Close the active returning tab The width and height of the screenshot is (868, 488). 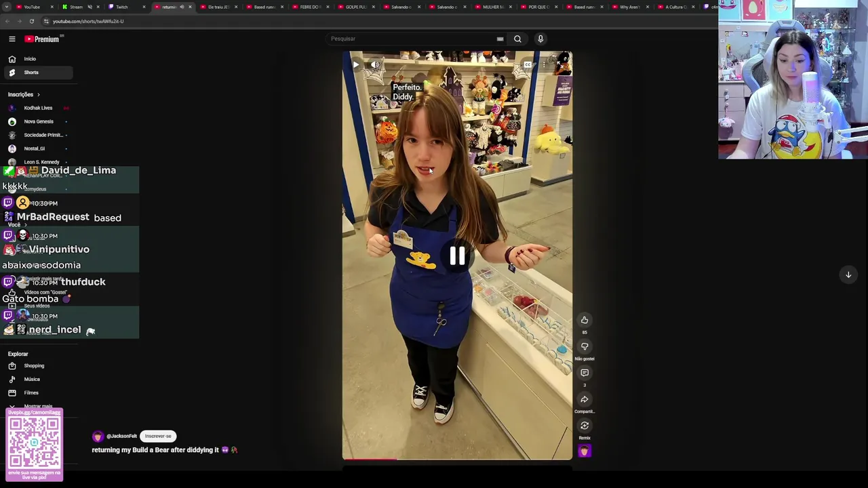coord(190,7)
